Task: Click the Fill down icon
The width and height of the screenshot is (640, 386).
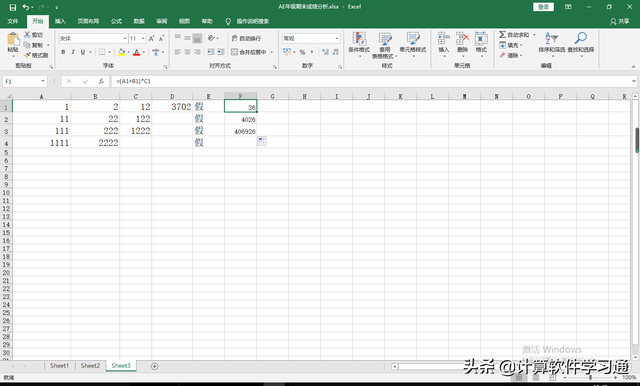Action: pyautogui.click(x=502, y=45)
